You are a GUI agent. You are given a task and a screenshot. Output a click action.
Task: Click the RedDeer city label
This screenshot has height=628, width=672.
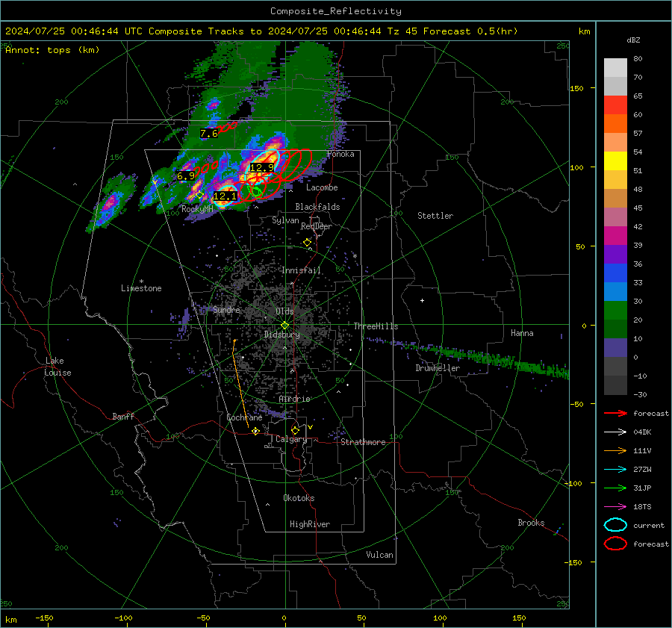coord(317,226)
